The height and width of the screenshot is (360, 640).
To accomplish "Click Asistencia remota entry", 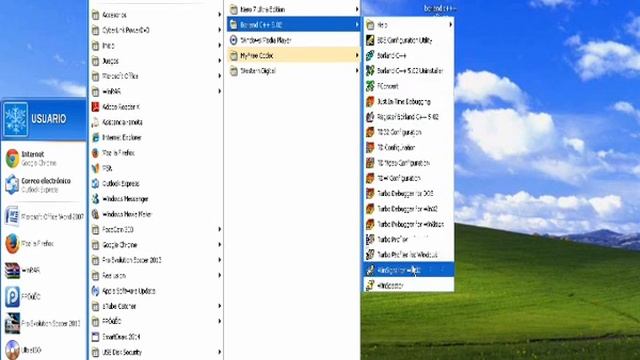I will [156, 122].
